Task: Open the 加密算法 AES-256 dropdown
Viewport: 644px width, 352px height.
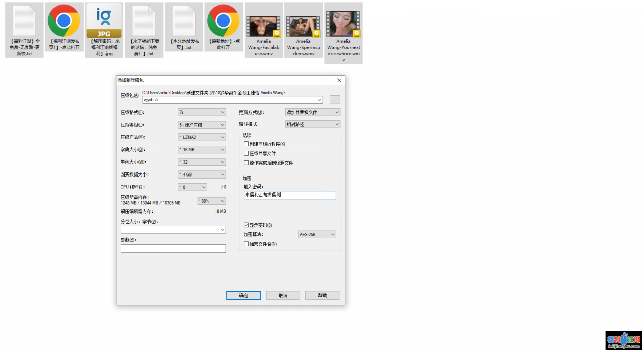Action: coord(317,235)
